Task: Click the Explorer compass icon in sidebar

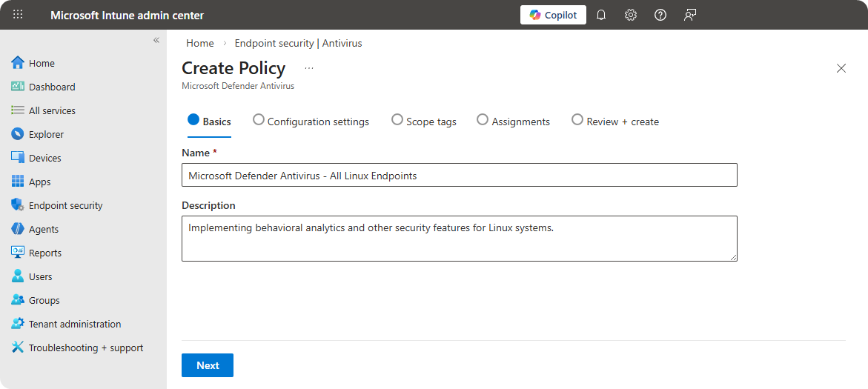Action: (18, 134)
